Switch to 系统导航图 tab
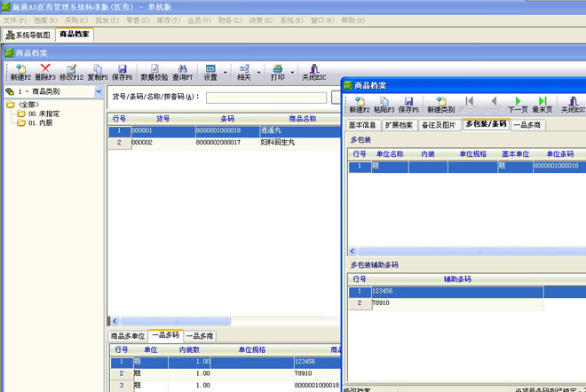586x392 pixels. click(x=28, y=35)
